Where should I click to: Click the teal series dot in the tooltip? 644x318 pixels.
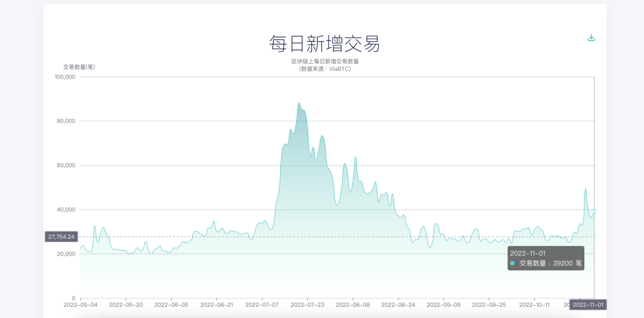(x=512, y=263)
